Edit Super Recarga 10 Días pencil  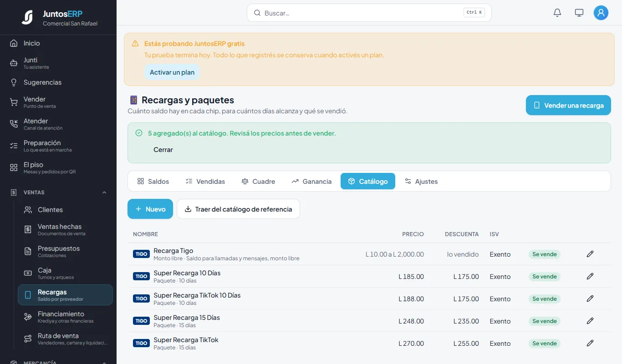click(590, 276)
